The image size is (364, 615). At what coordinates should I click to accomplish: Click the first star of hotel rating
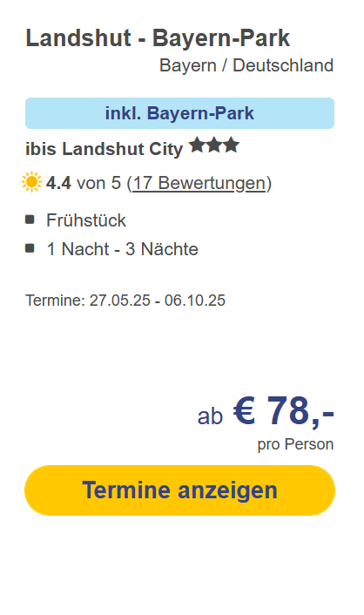click(x=198, y=145)
